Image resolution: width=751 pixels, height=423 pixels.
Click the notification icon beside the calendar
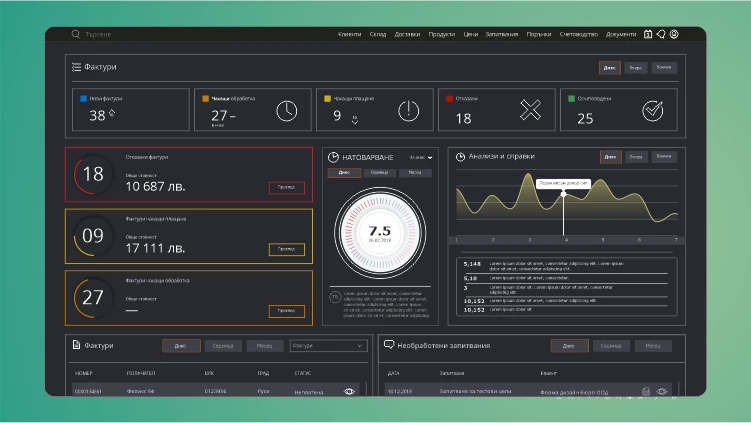click(661, 34)
